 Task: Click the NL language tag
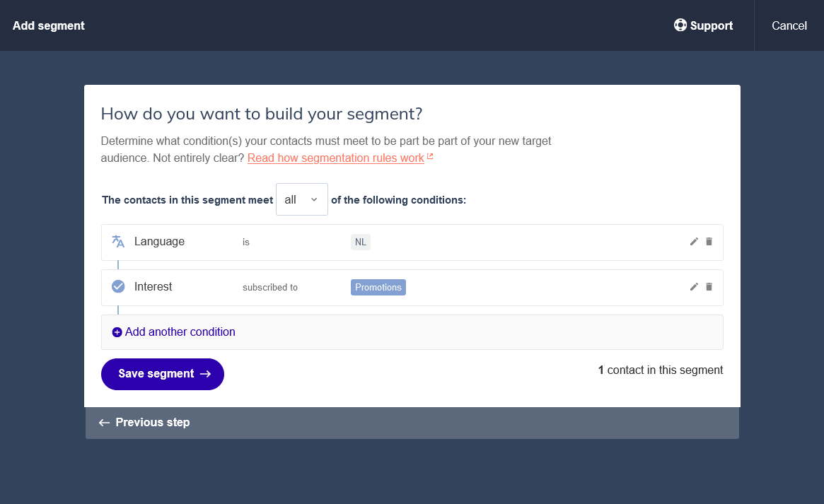coord(361,242)
